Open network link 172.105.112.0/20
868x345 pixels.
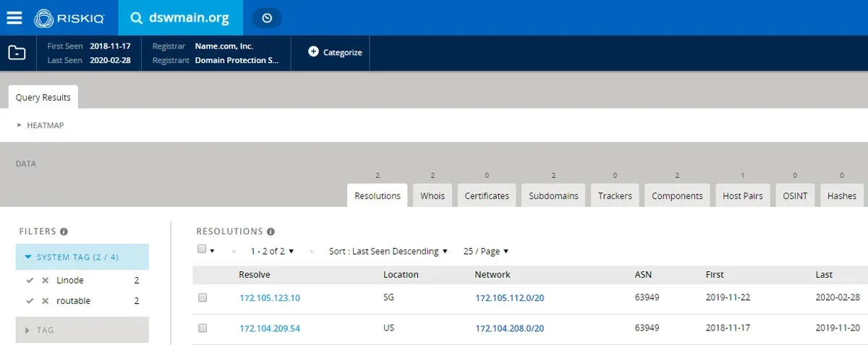[509, 297]
